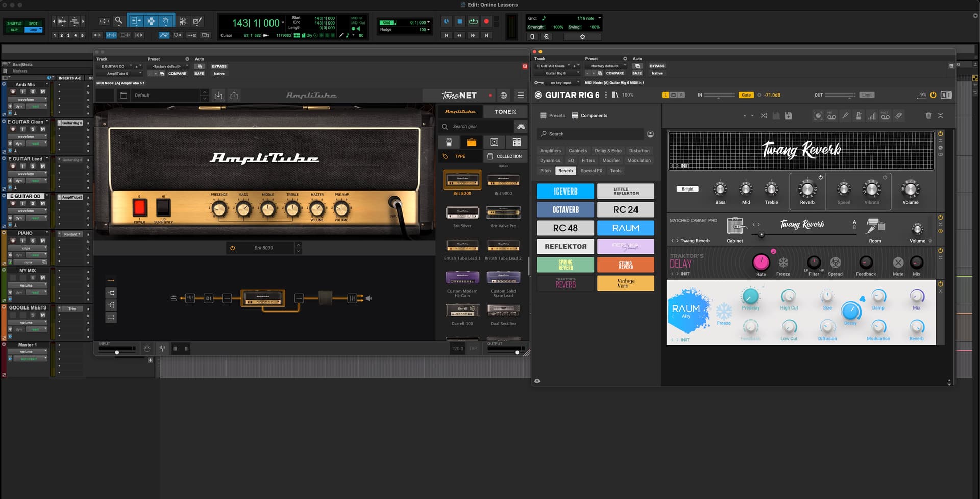This screenshot has height=499, width=980.
Task: Toggle Bright switch on Twang Reverb amp
Action: [x=688, y=189]
